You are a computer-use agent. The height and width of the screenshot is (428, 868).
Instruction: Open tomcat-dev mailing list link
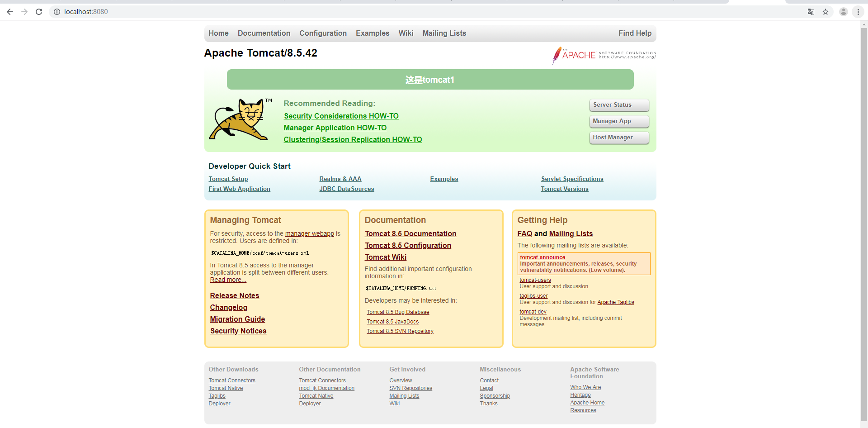533,312
